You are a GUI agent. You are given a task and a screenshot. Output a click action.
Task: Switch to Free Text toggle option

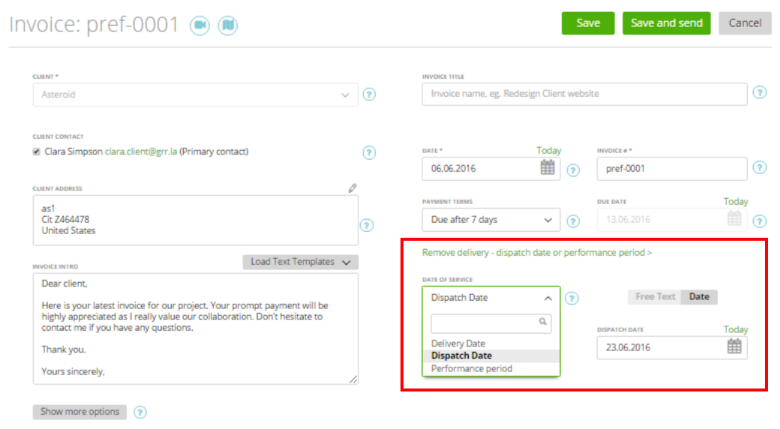[655, 297]
